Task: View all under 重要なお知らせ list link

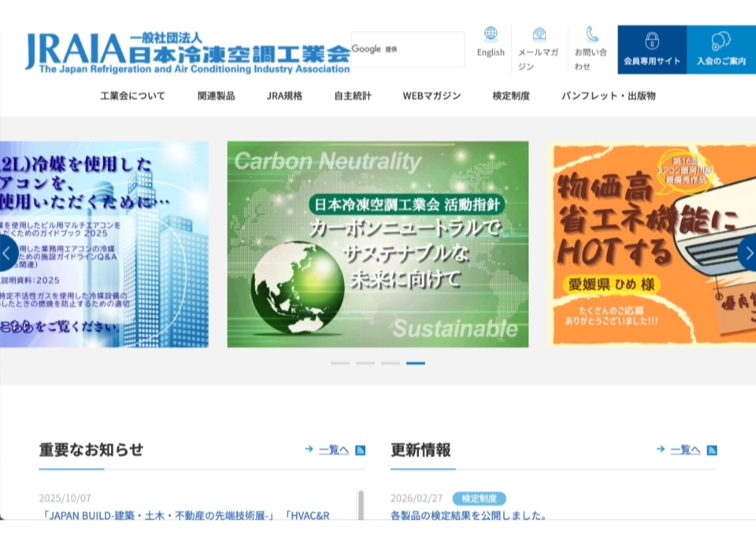Action: (333, 450)
